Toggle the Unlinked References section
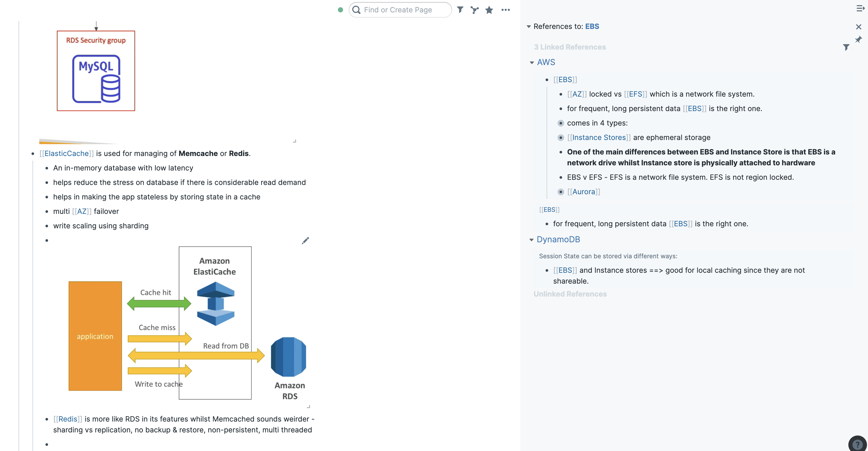The width and height of the screenshot is (868, 451). [570, 294]
